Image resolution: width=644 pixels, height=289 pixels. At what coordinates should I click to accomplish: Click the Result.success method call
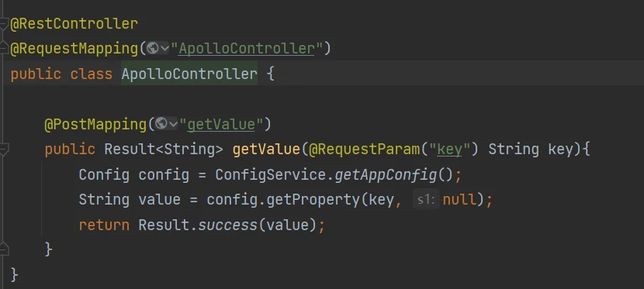198,225
